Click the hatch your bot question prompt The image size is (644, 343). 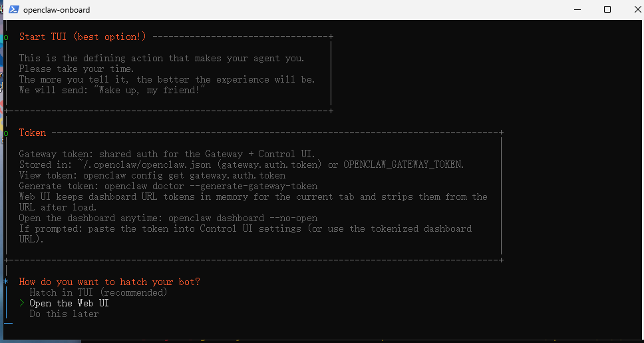(109, 282)
